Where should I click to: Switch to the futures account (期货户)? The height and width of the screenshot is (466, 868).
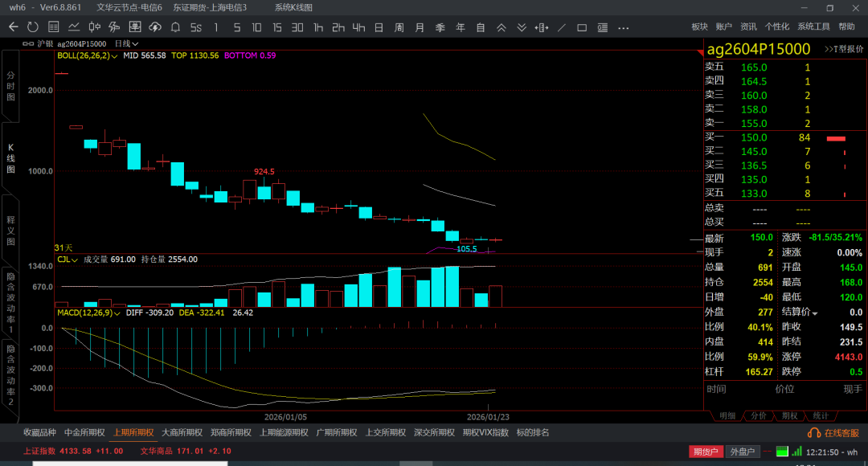(x=706, y=452)
